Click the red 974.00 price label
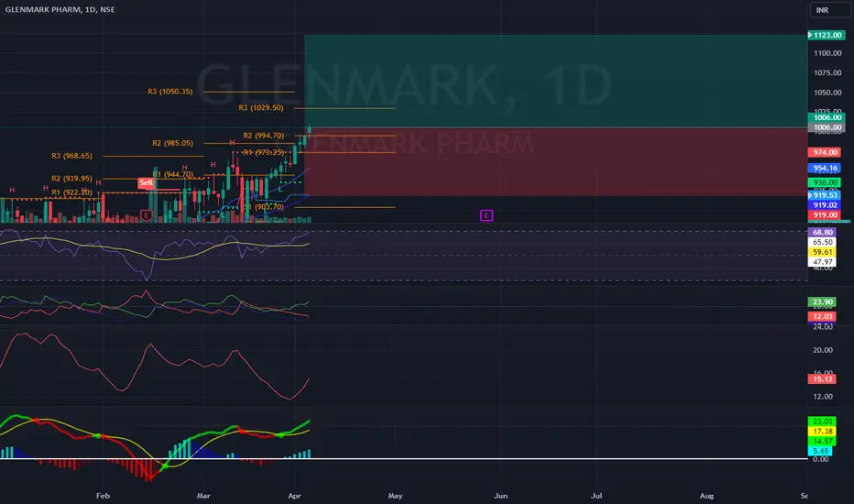The width and height of the screenshot is (854, 504). tap(824, 152)
